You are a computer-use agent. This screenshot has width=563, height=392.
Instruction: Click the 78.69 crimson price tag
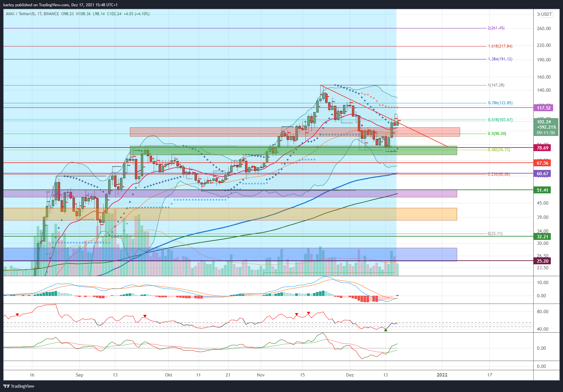click(x=543, y=148)
